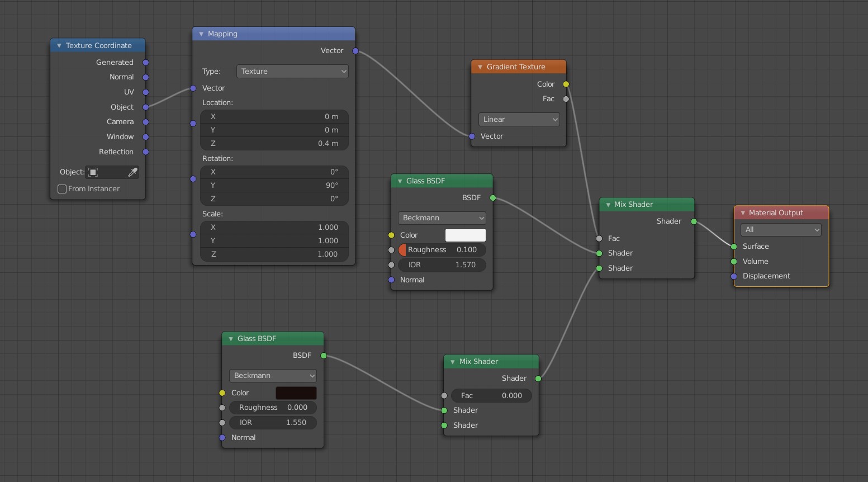
Task: Click the object icon inside the Object field
Action: (x=93, y=172)
